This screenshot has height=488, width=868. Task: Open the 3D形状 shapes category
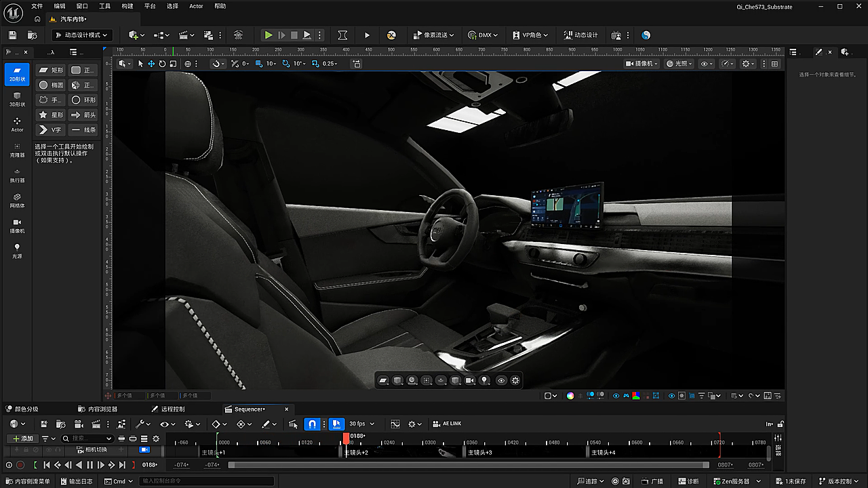click(17, 99)
